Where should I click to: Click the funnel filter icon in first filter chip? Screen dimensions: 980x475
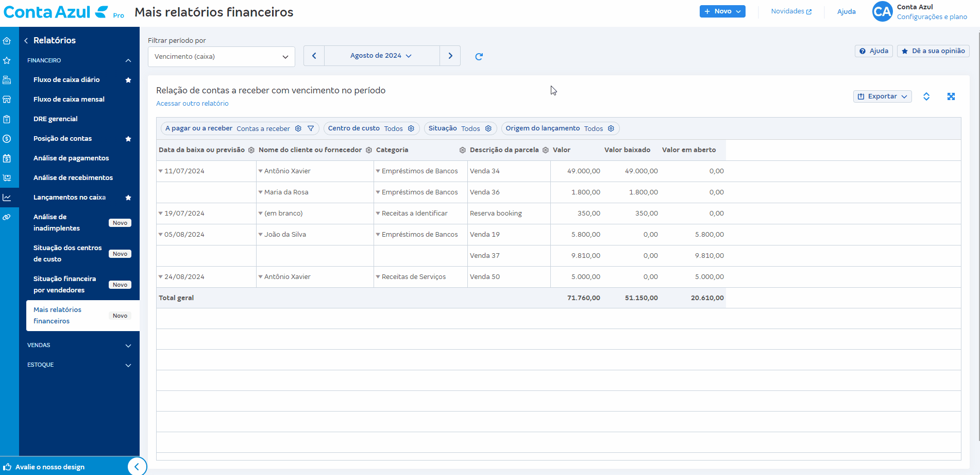311,128
